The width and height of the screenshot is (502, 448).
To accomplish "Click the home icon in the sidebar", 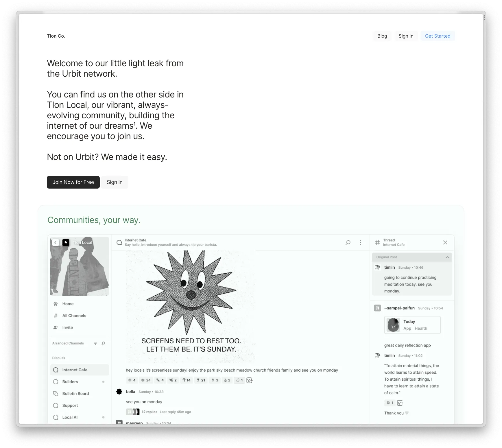I will [56, 304].
